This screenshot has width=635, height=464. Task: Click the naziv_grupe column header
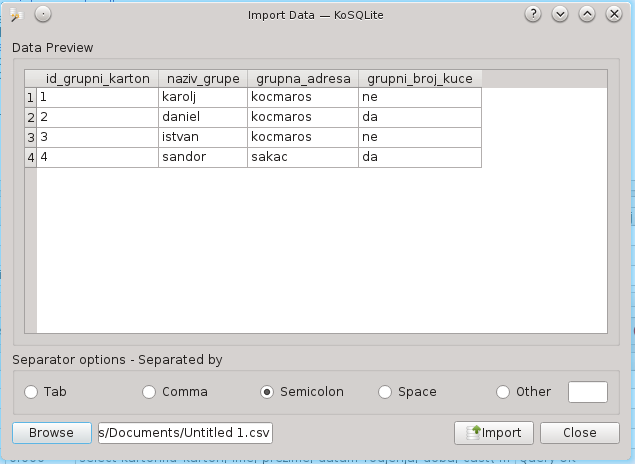(203, 78)
